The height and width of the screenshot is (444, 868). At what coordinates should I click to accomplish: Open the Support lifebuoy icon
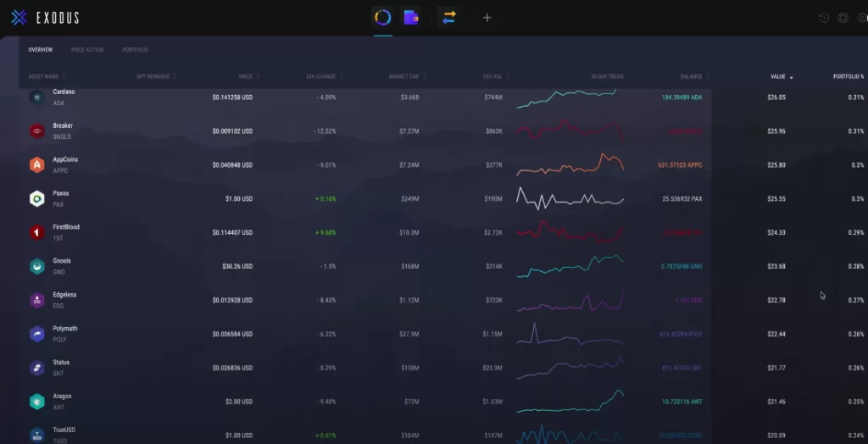[843, 18]
